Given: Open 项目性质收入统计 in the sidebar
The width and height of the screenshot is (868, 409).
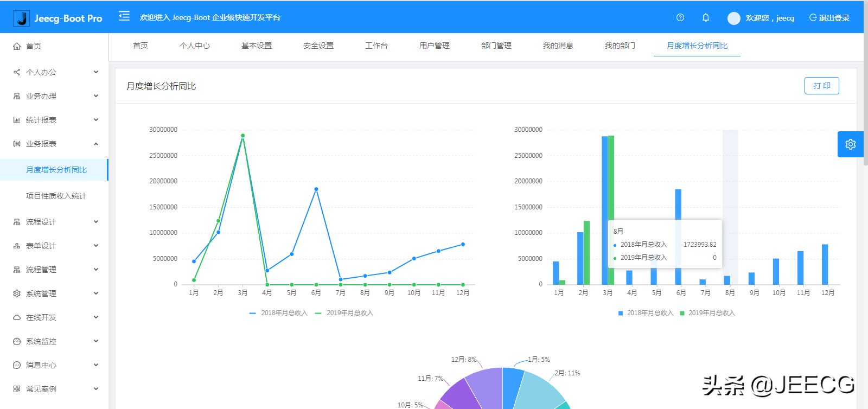Looking at the screenshot, I should point(56,196).
